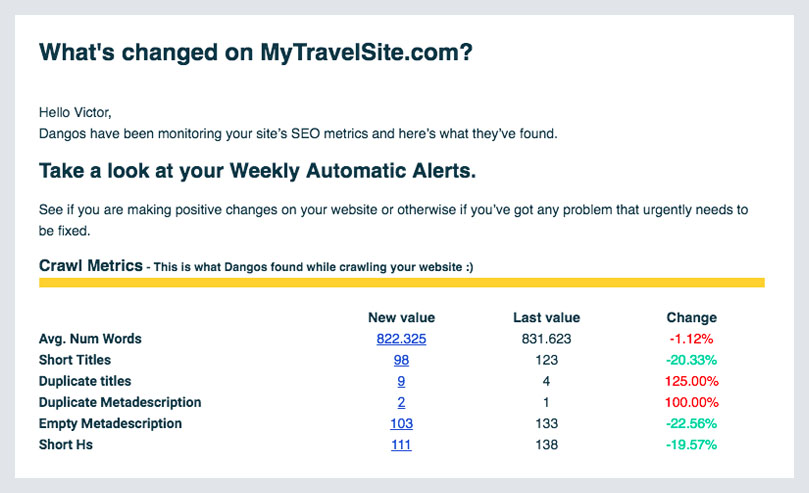Click the 125.00% change for Duplicate titles
The width and height of the screenshot is (809, 493).
tap(691, 381)
